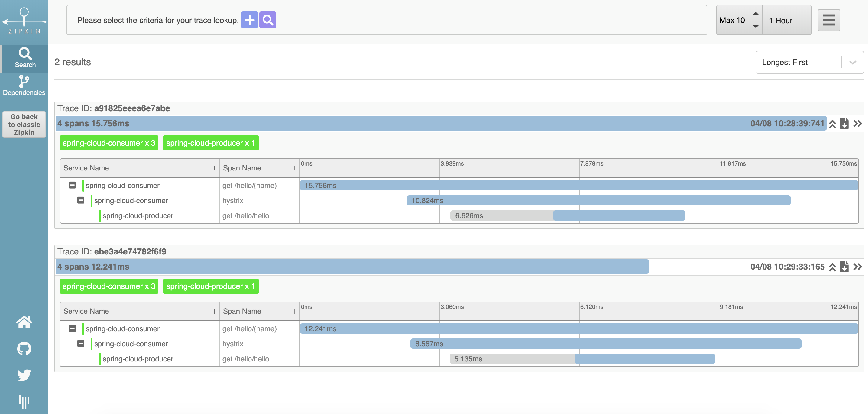Increase the Max results limit
868x414 pixels.
pos(756,14)
